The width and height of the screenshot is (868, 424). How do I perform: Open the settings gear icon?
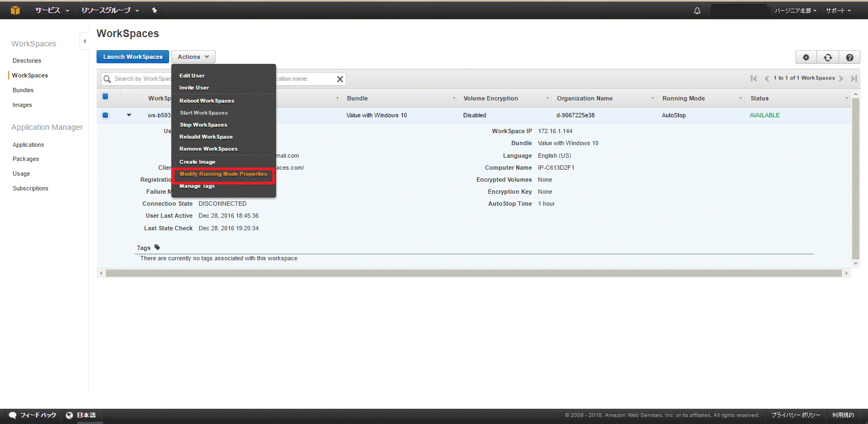click(806, 57)
